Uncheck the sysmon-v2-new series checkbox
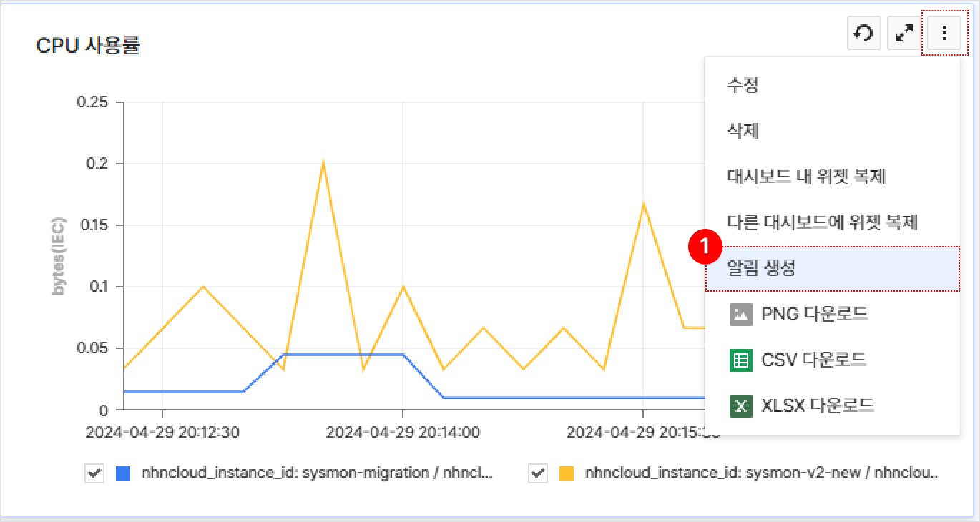The width and height of the screenshot is (980, 522). (x=538, y=473)
